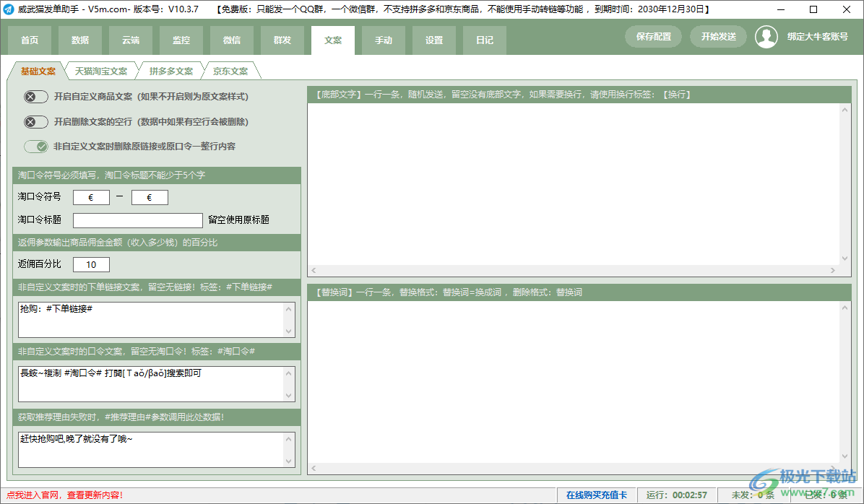This screenshot has height=504, width=864.
Task: Switch to the 数据 tab
Action: point(80,40)
